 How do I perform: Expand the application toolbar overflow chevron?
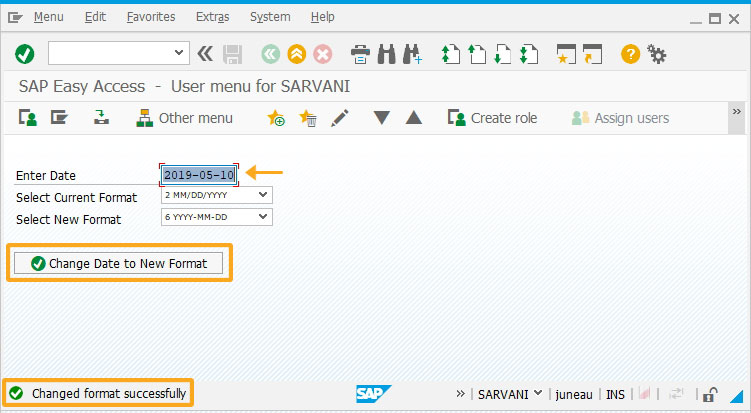tap(737, 112)
